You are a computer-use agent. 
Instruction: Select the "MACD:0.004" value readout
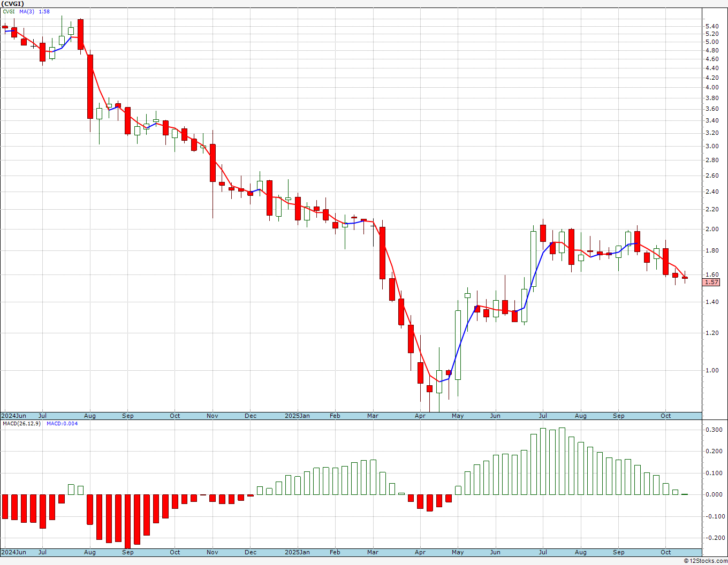(62, 424)
